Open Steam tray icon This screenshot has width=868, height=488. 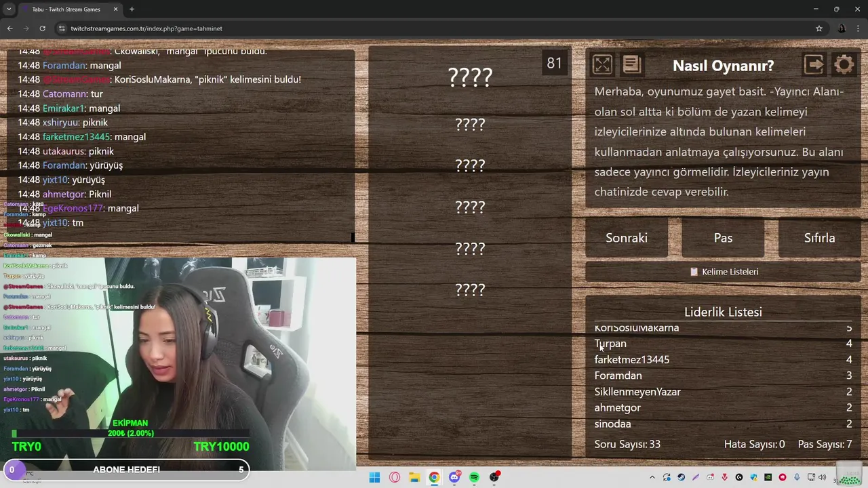[682, 477]
